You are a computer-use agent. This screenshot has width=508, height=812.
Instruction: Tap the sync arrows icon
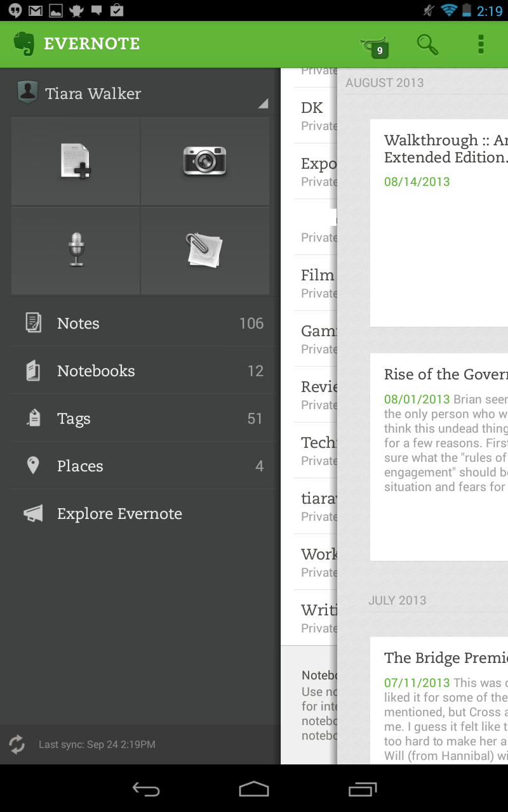click(x=17, y=744)
